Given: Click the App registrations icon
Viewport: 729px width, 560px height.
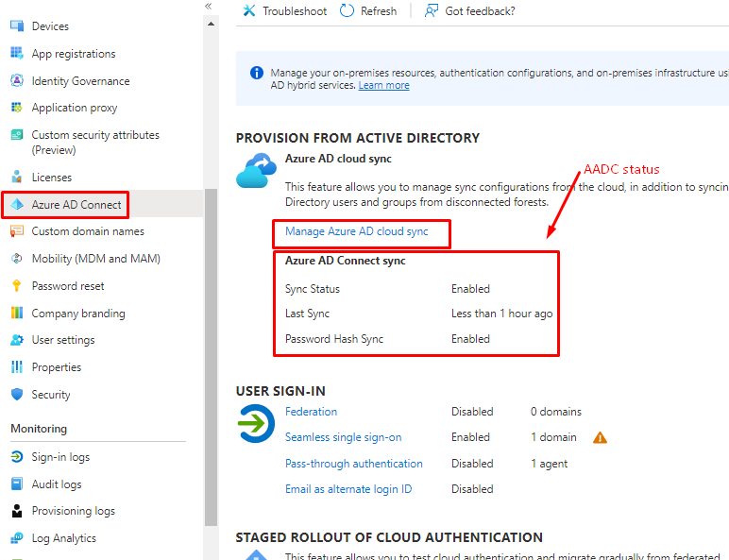Looking at the screenshot, I should (x=16, y=54).
